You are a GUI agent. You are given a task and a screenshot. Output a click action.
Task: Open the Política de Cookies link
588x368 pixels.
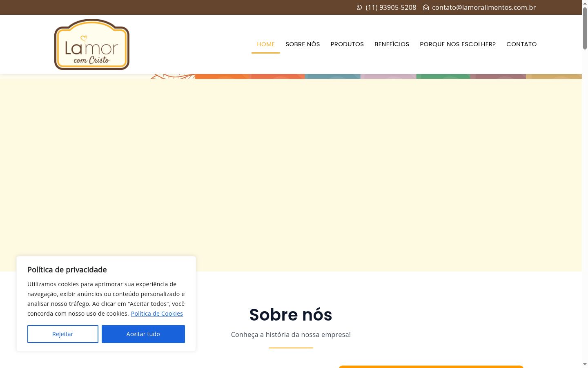coord(157,314)
